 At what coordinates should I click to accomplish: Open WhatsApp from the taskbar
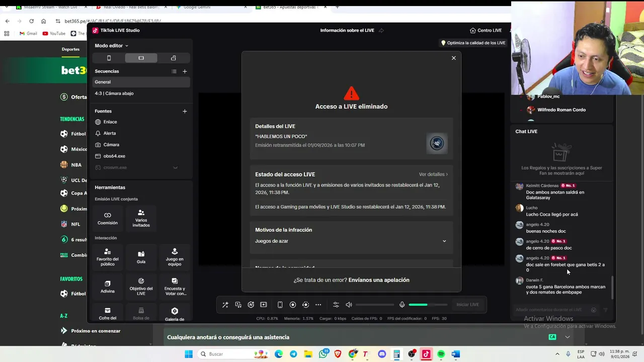tap(323, 354)
